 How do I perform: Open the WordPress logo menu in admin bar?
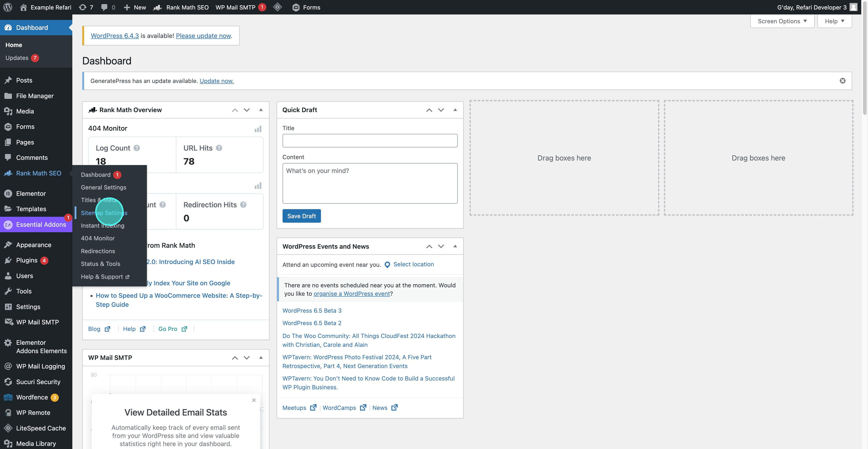coord(8,7)
